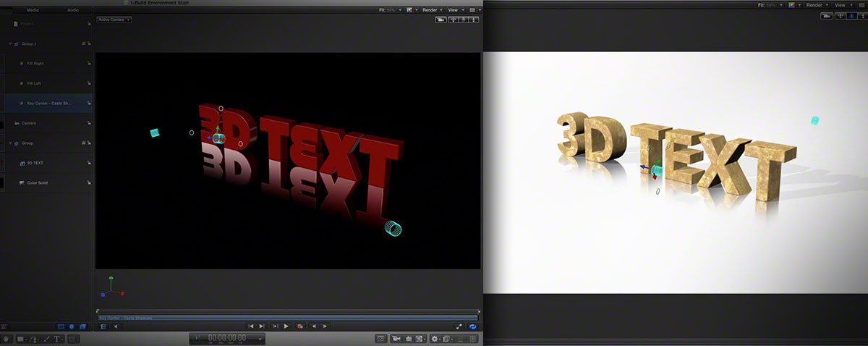The image size is (868, 346).
Task: Open the gear behaviors menu icon
Action: click(x=435, y=338)
